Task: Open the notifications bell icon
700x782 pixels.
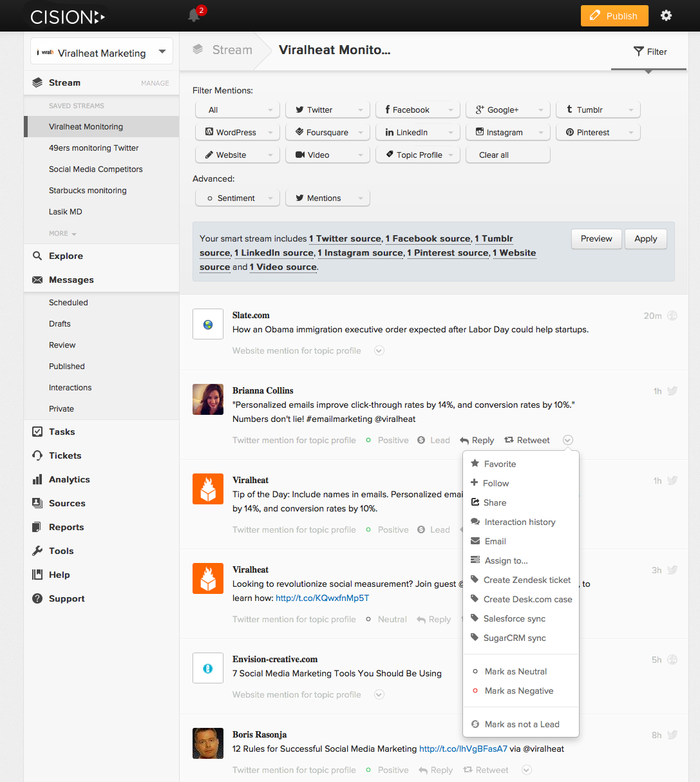Action: click(x=194, y=15)
